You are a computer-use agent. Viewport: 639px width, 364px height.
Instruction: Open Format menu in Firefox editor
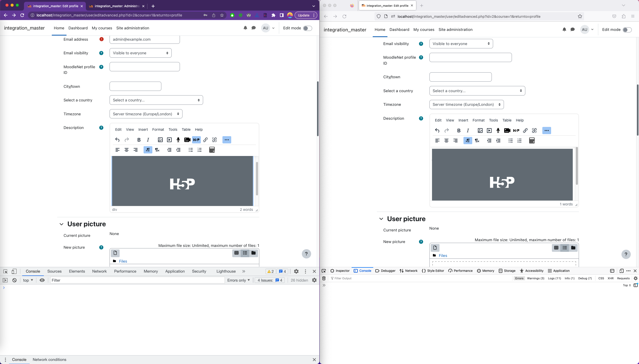[478, 120]
